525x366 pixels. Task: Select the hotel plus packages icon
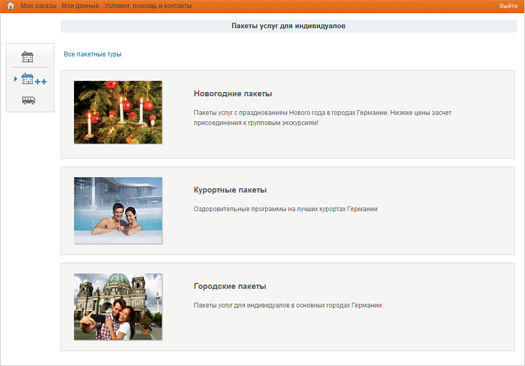pos(34,79)
